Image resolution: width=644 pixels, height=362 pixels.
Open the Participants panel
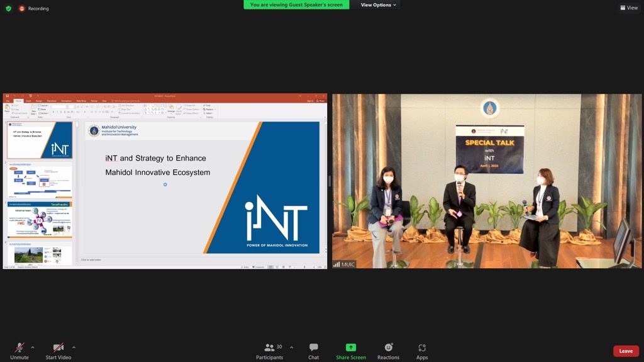pyautogui.click(x=269, y=352)
